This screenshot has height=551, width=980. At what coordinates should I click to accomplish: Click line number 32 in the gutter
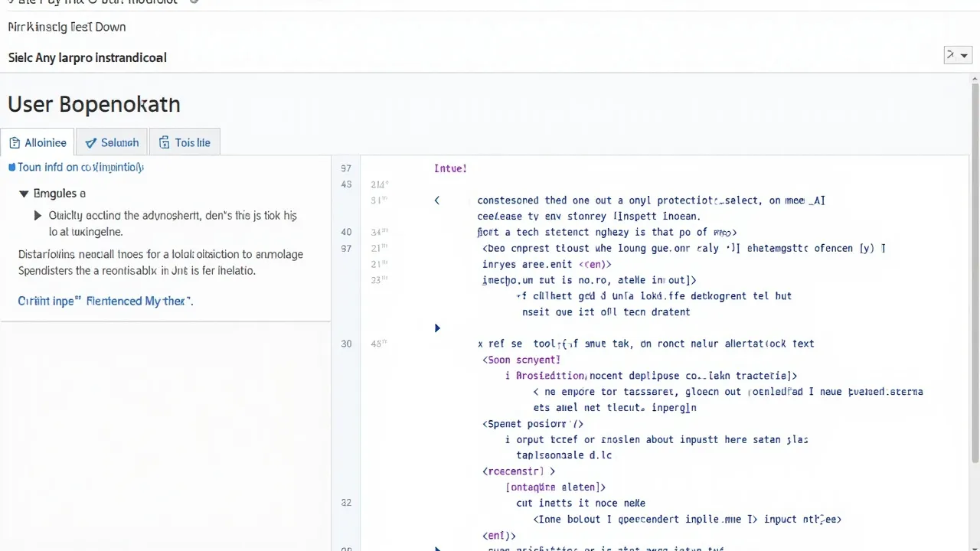tap(346, 503)
